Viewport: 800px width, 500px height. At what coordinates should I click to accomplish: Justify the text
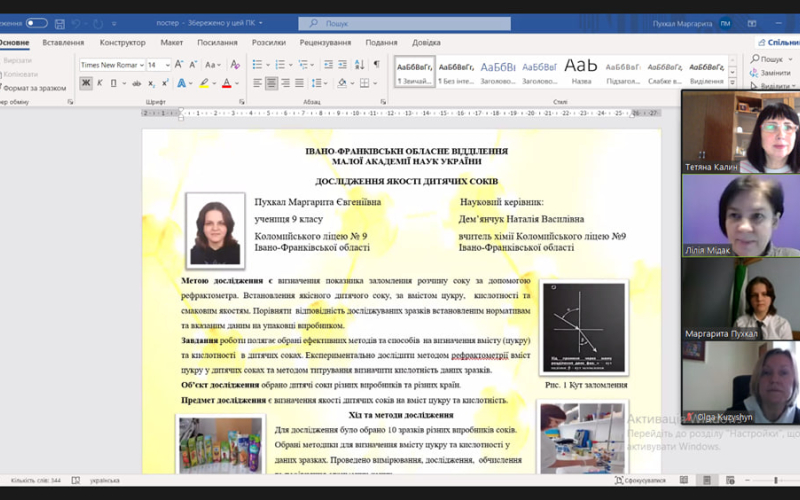[299, 83]
